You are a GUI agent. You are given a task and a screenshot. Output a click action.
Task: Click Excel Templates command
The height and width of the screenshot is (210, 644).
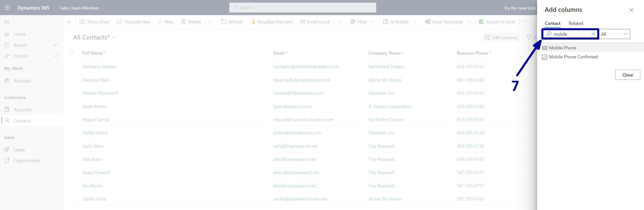(x=444, y=22)
